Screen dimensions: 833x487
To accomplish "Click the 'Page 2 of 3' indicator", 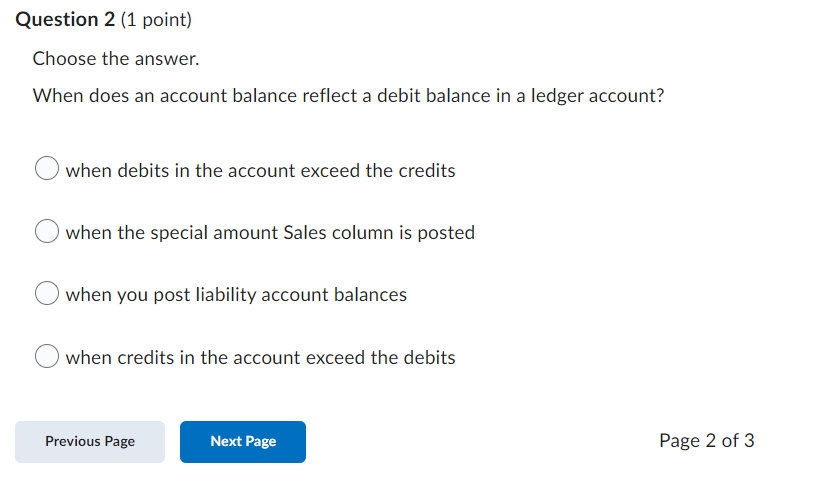I will tap(707, 441).
